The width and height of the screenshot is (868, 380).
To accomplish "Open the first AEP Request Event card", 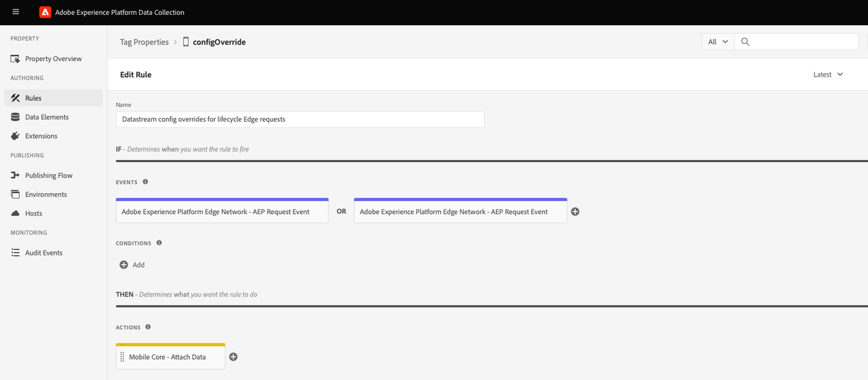I will pos(222,211).
